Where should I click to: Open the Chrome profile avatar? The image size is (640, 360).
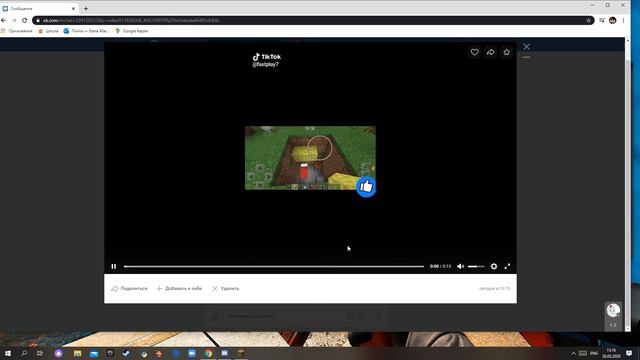(613, 20)
